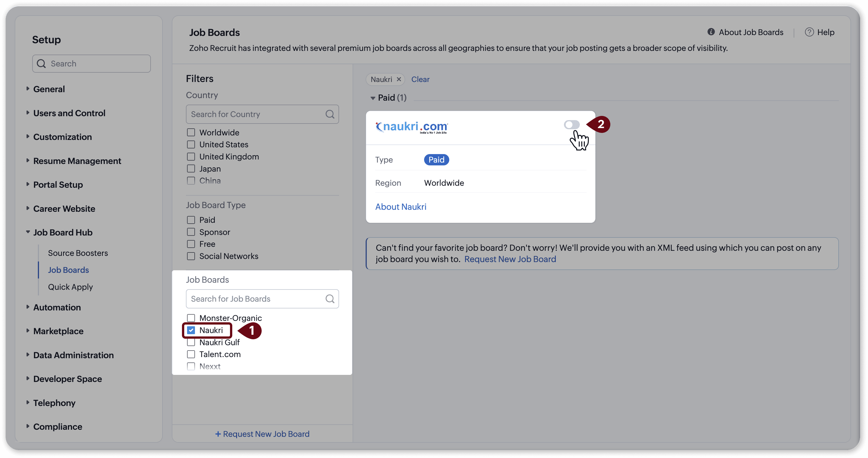The height and width of the screenshot is (458, 868).
Task: Collapse the Paid (1) section
Action: tap(373, 98)
